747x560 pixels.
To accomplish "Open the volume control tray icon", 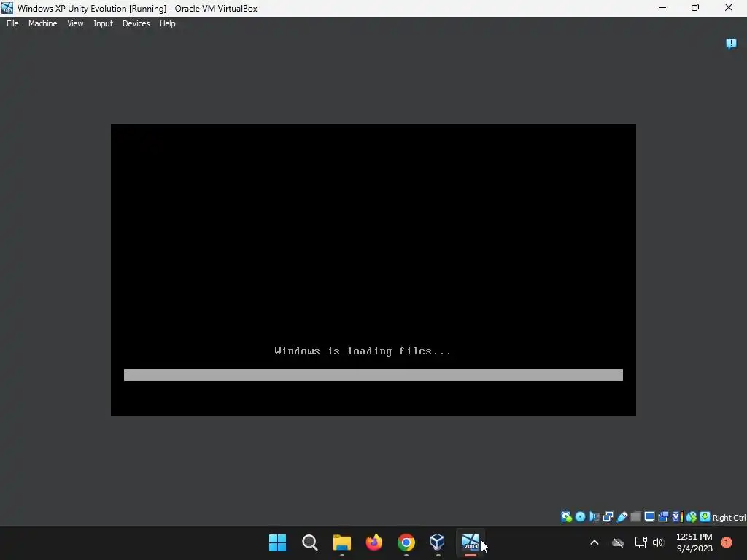I will (658, 542).
